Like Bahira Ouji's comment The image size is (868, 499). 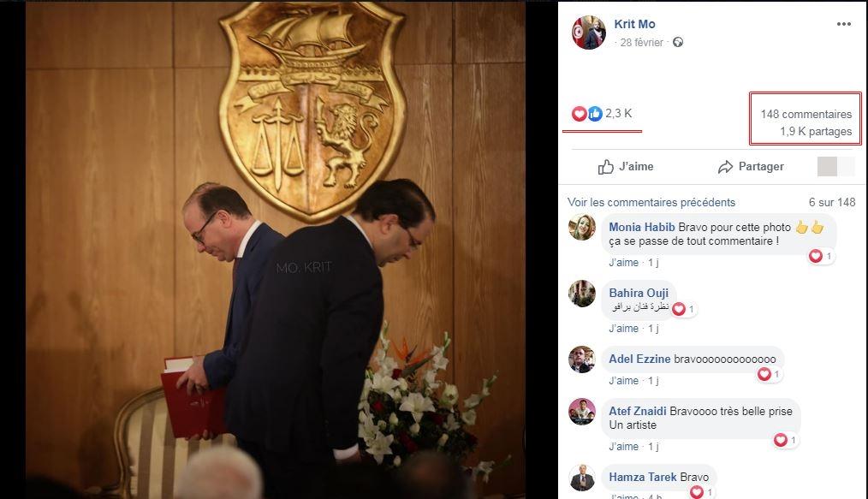(623, 329)
